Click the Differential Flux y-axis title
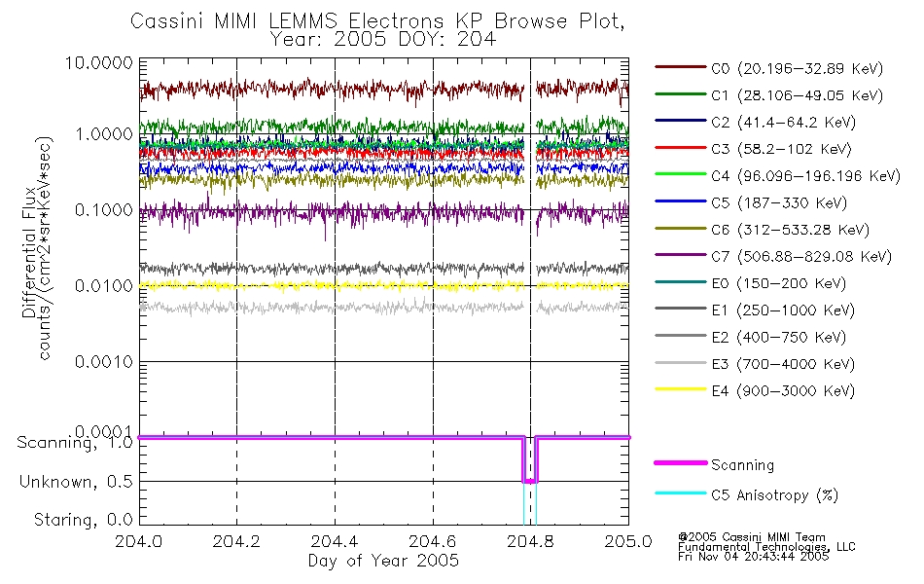 coord(29,252)
